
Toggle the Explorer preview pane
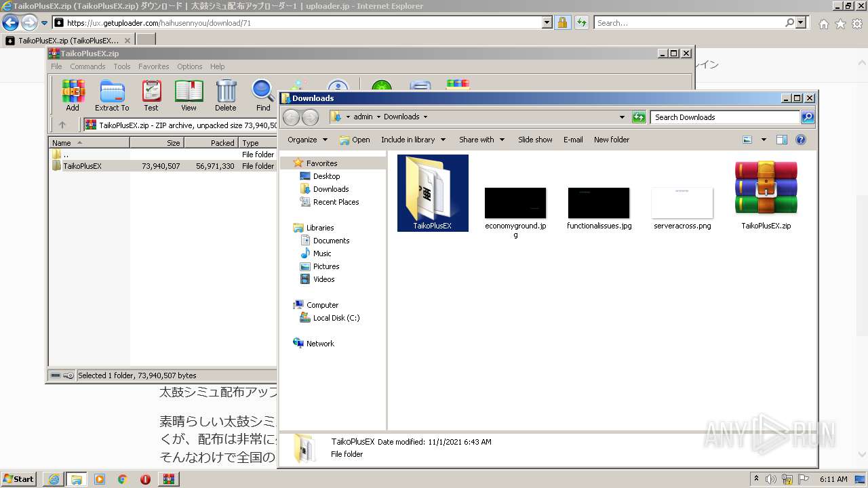(x=781, y=140)
